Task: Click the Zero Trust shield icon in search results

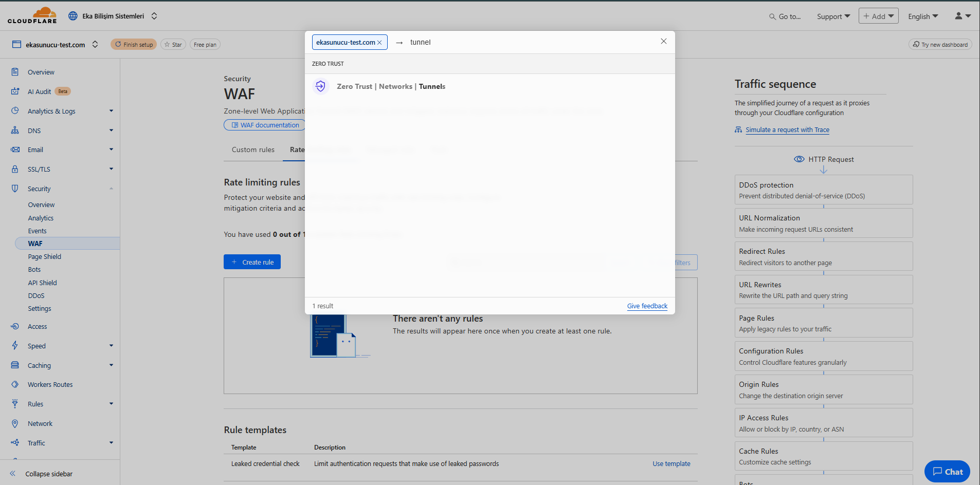Action: 320,86
